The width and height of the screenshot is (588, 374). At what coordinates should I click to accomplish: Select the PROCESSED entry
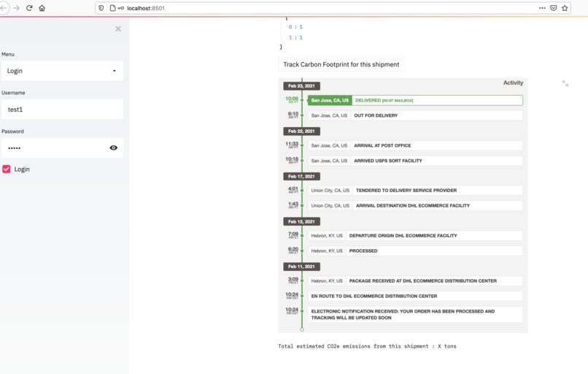coord(415,251)
